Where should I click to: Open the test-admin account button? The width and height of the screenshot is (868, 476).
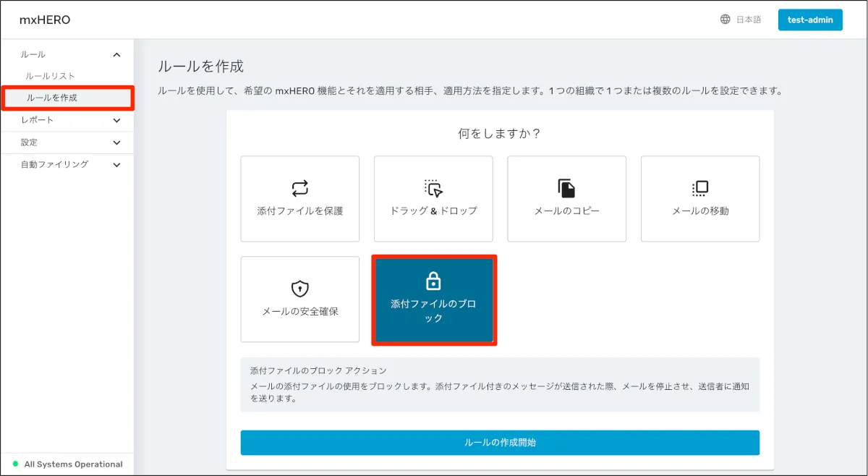tap(810, 20)
